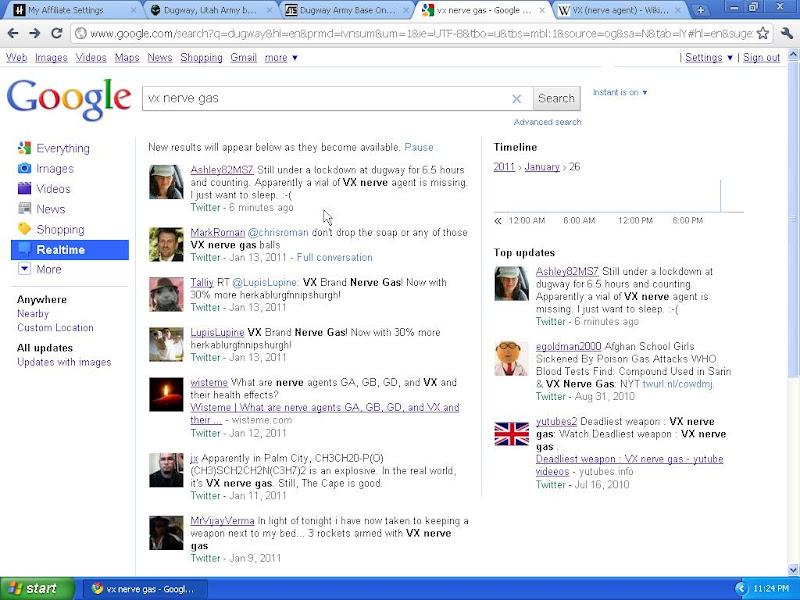Click the Chrome taskbar button for vx nerve gas
Image resolution: width=800 pixels, height=600 pixels.
click(145, 589)
